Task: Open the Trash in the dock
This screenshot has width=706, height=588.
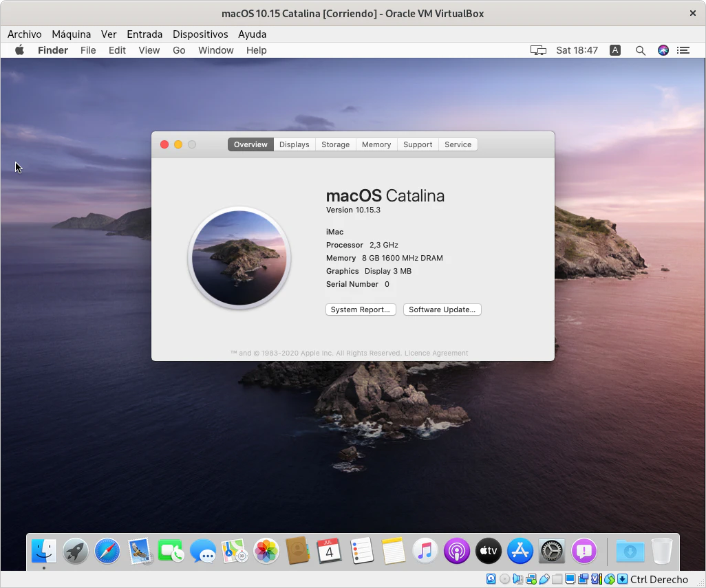Action: click(x=662, y=551)
